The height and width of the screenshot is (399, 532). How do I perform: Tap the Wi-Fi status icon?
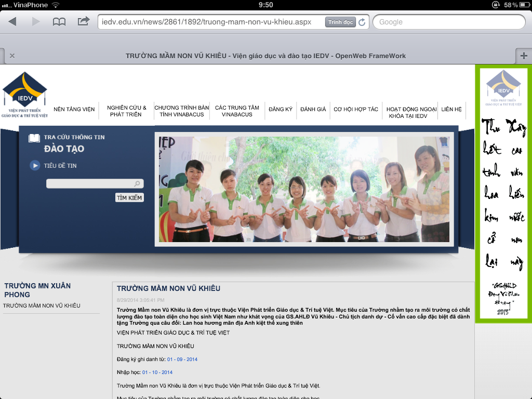56,5
